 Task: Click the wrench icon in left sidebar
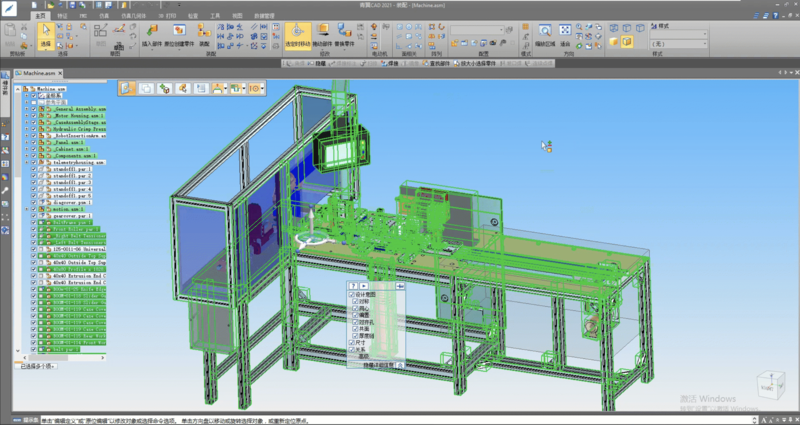pyautogui.click(x=5, y=190)
